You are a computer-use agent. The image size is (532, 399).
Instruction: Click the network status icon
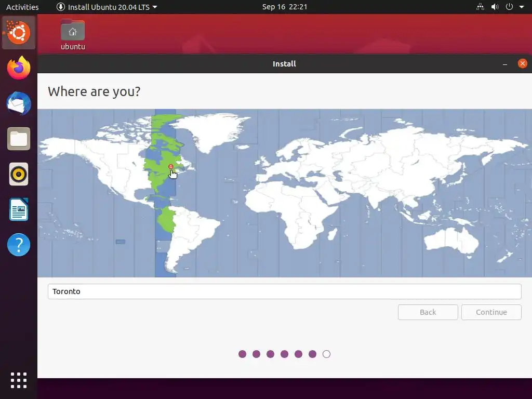pyautogui.click(x=480, y=7)
